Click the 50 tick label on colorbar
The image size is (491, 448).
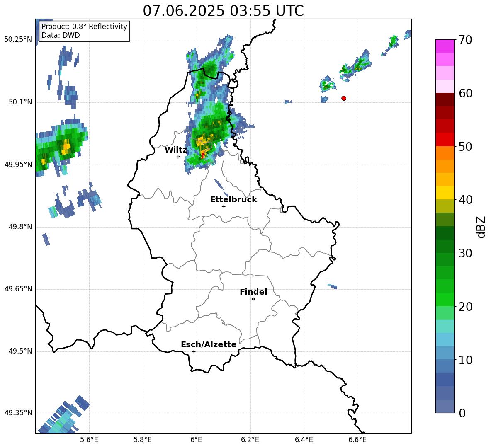tap(465, 146)
